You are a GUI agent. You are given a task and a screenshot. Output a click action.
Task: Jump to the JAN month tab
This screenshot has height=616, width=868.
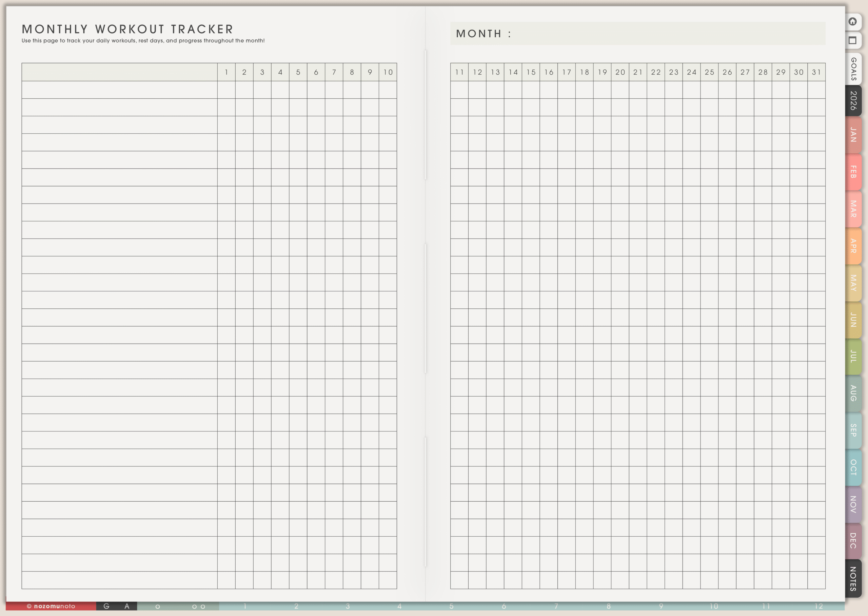(x=853, y=135)
